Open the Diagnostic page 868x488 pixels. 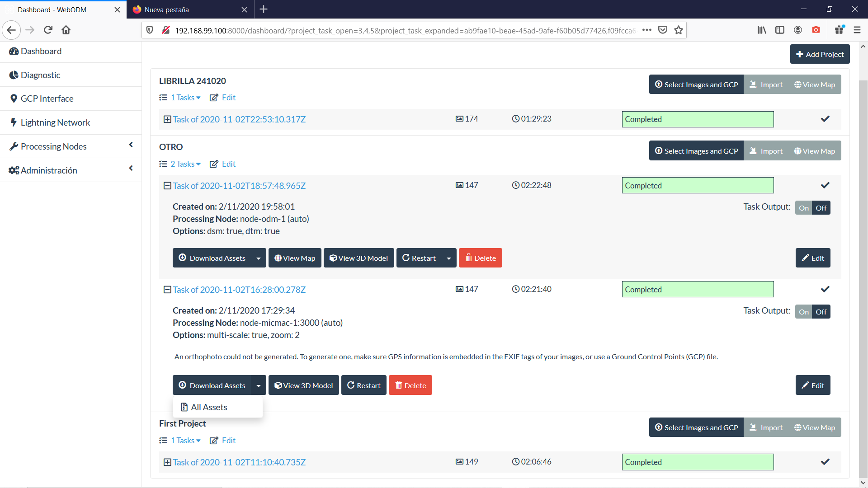tap(40, 75)
